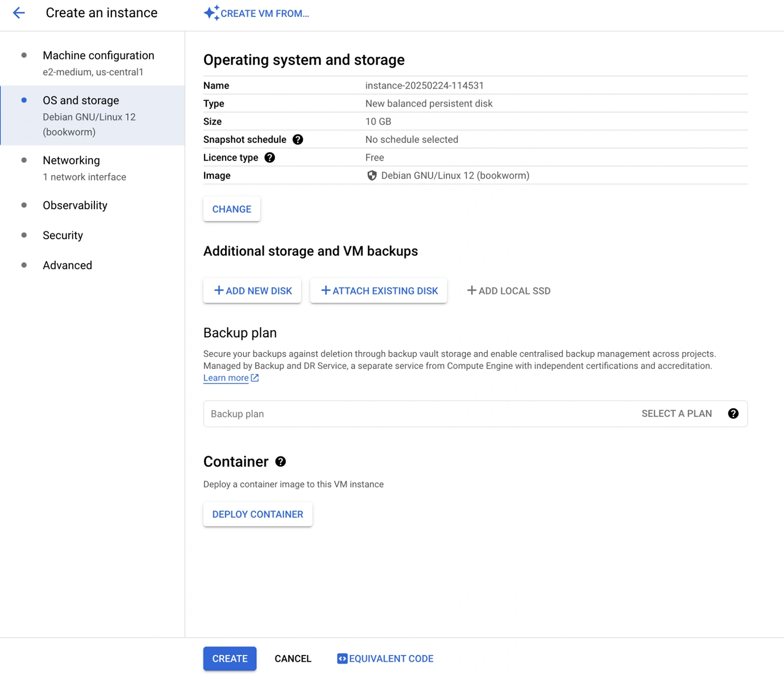
Task: Click the blue CREATE button
Action: click(230, 659)
